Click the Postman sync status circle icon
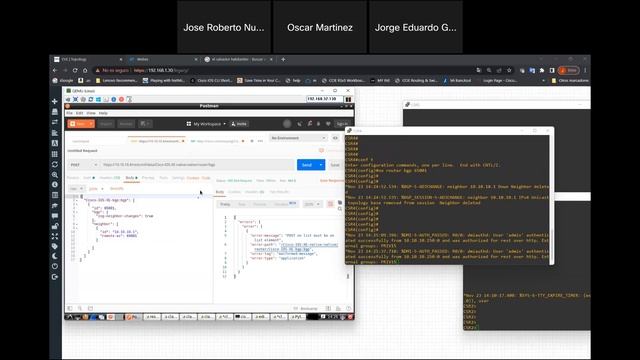Screen dimensions: 640x360 coord(287,124)
